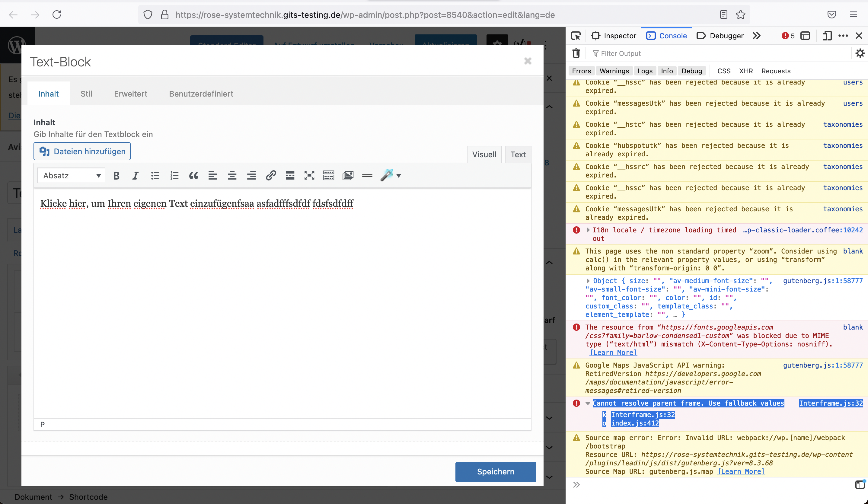868x504 pixels.
Task: Toggle the CSS filter in console
Action: [x=724, y=71]
